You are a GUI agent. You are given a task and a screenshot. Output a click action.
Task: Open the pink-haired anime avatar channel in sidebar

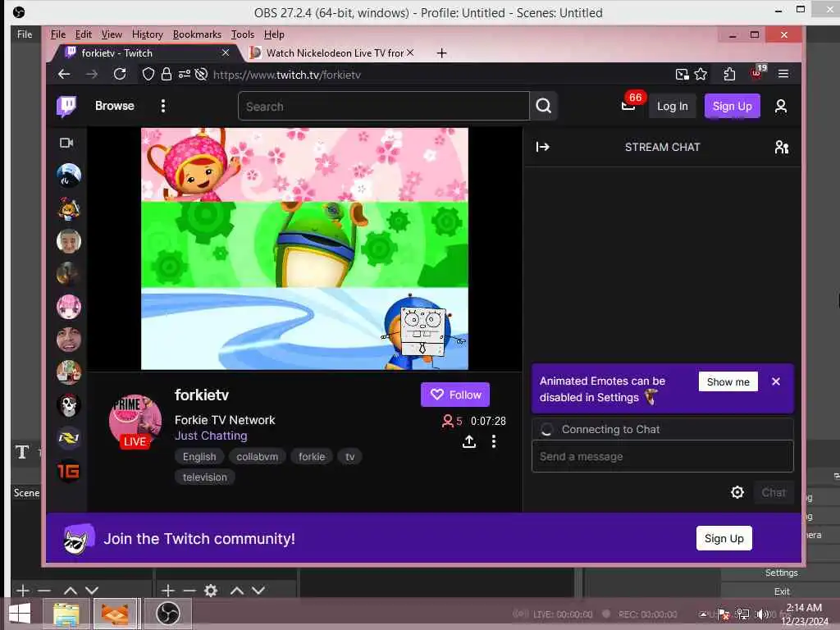[69, 307]
